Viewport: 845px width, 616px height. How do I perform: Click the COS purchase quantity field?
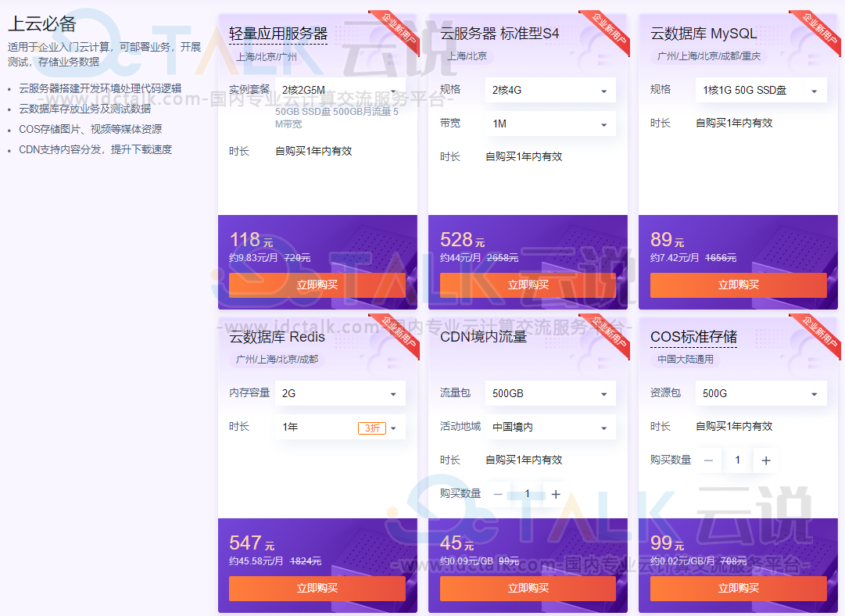(x=737, y=460)
